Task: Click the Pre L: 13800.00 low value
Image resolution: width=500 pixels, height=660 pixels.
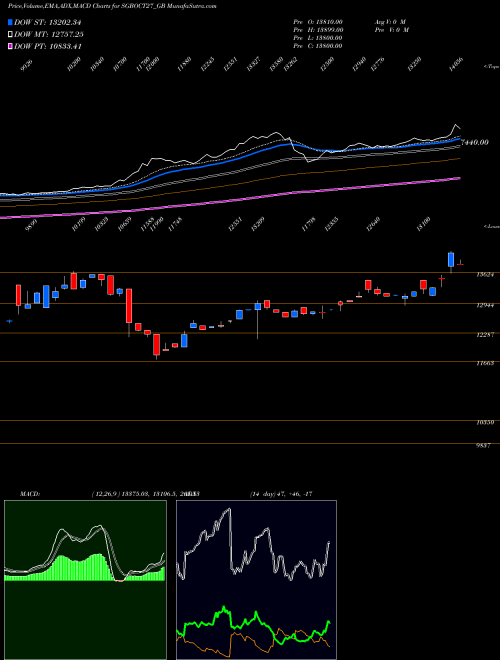Action: coord(318,38)
